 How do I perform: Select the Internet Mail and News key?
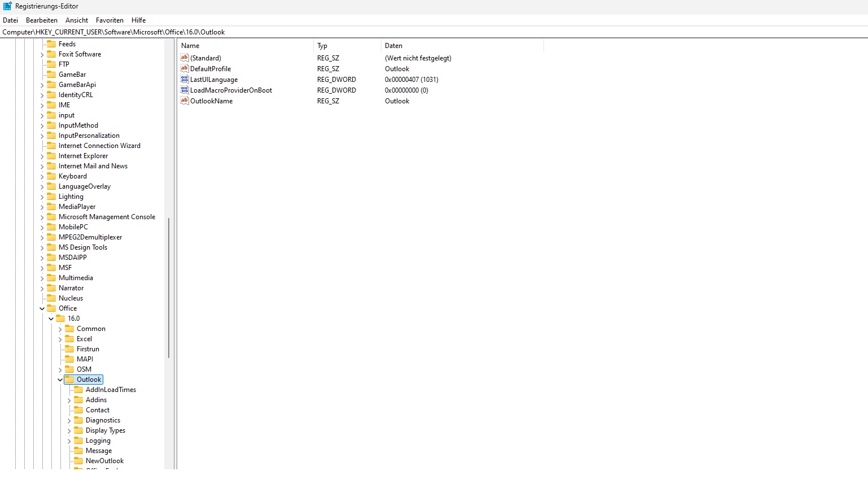click(93, 165)
